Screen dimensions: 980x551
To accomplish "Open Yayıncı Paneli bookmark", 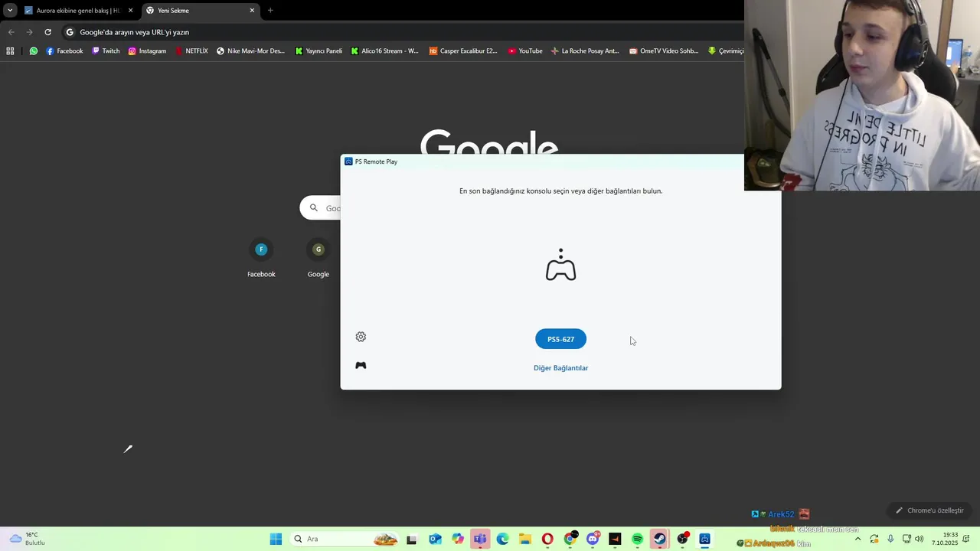I will [318, 51].
